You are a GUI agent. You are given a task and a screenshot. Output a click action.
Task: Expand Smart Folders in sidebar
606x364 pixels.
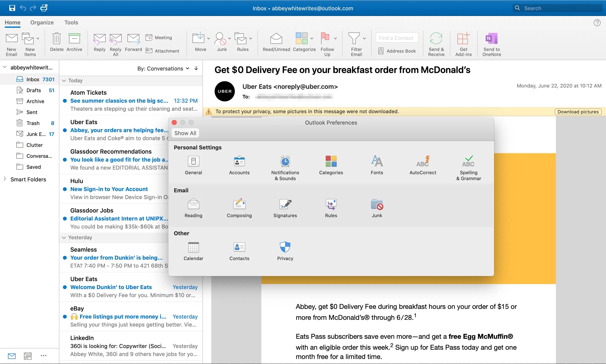5,179
